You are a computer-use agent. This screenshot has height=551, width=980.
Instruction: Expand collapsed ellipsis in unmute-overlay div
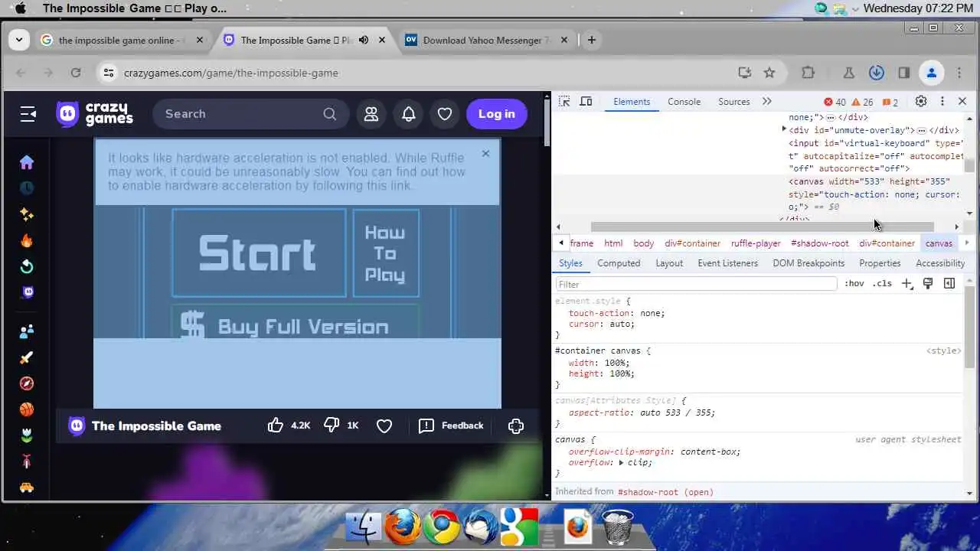click(921, 130)
